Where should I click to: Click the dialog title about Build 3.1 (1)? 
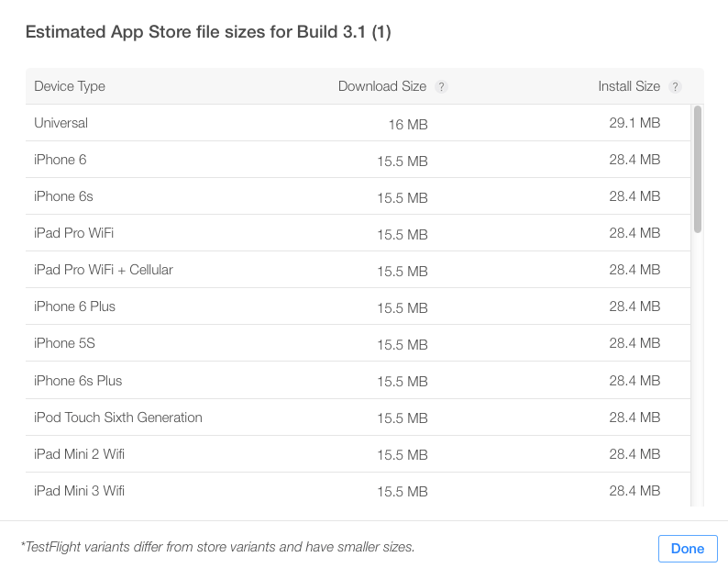208,32
